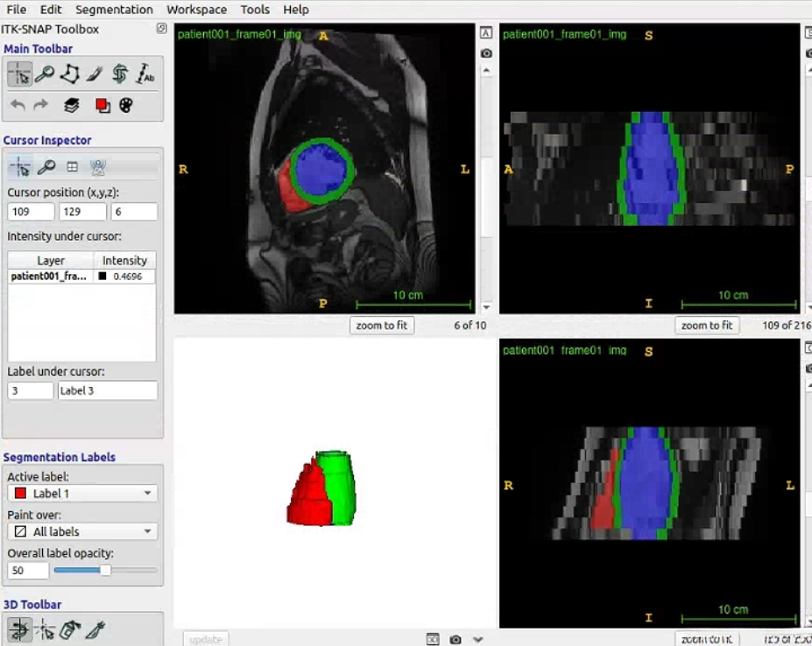Open the Active label dropdown

[x=82, y=494]
